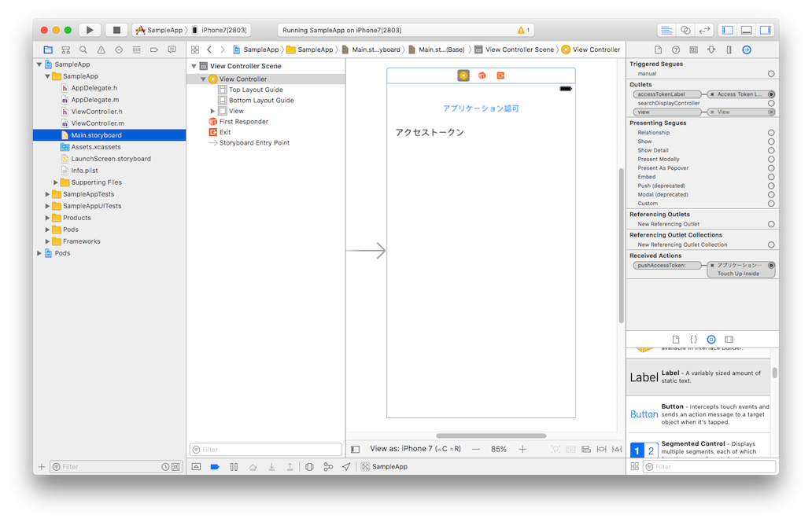Image resolution: width=812 pixels, height=522 pixels.
Task: Collapse the View Controller Scene
Action: (x=194, y=67)
